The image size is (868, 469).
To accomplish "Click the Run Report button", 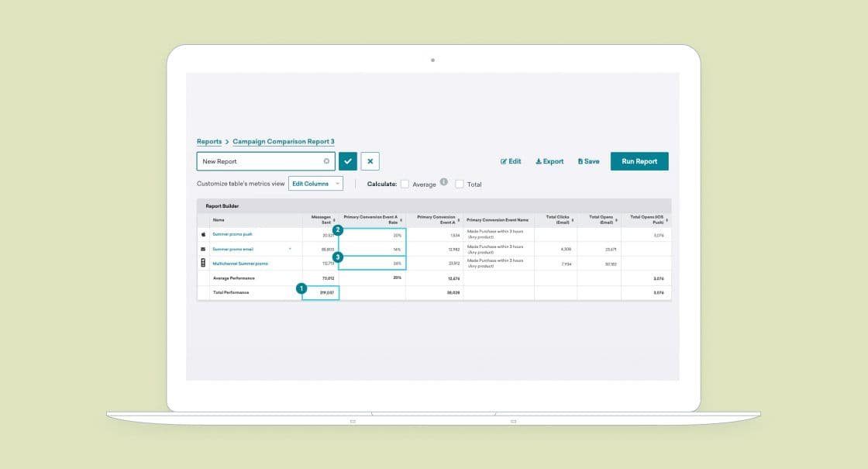I will 639,161.
